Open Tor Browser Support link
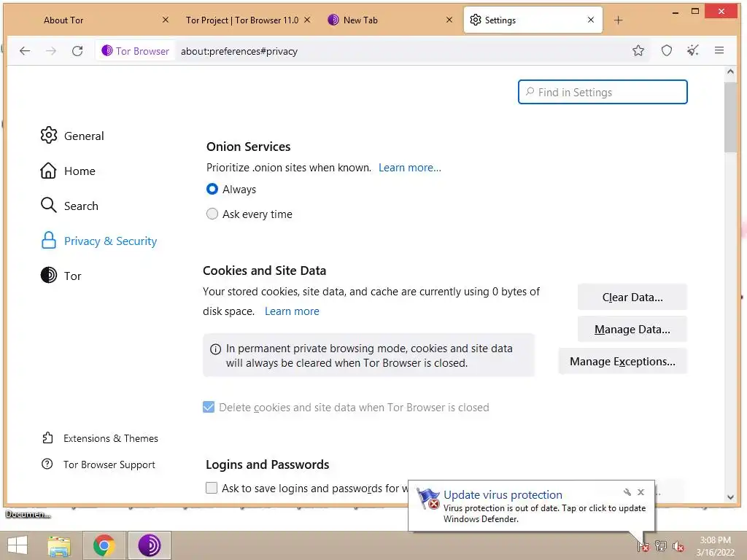The image size is (747, 560). pos(109,464)
